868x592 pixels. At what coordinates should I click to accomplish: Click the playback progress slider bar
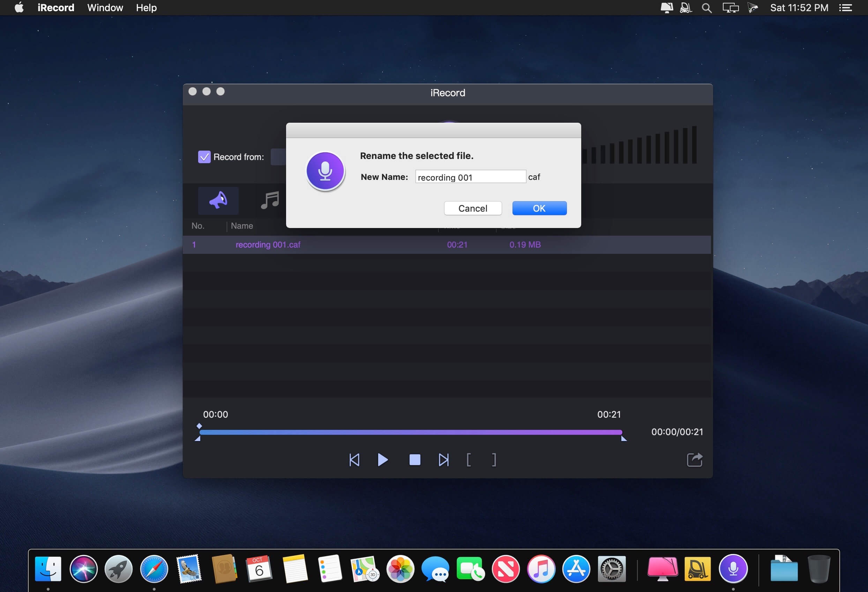coord(411,432)
